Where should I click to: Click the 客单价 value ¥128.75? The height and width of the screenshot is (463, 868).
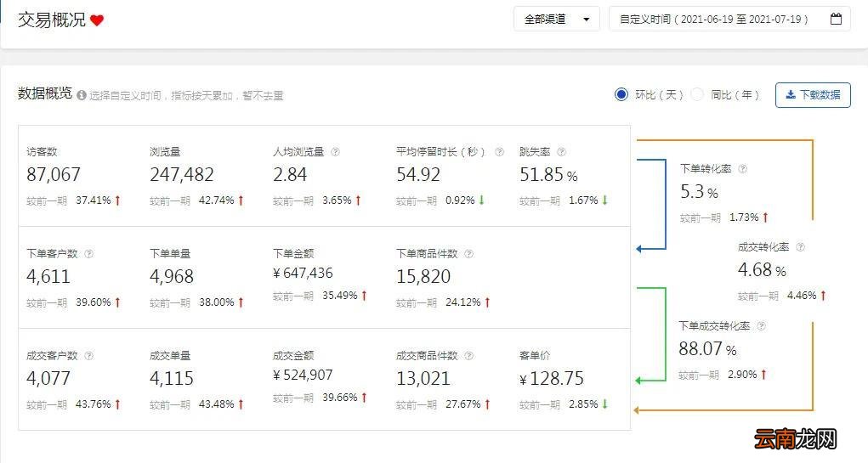click(x=552, y=378)
